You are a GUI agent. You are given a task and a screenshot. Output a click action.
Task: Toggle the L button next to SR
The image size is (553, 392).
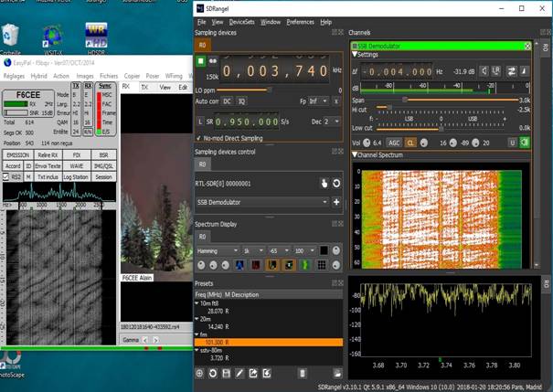click(200, 122)
